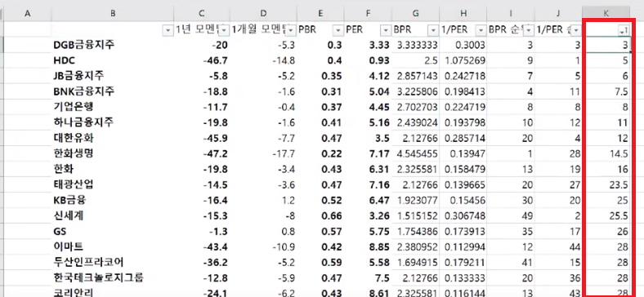The height and width of the screenshot is (297, 644).
Task: Select the 한화생명 cell
Action: point(113,153)
